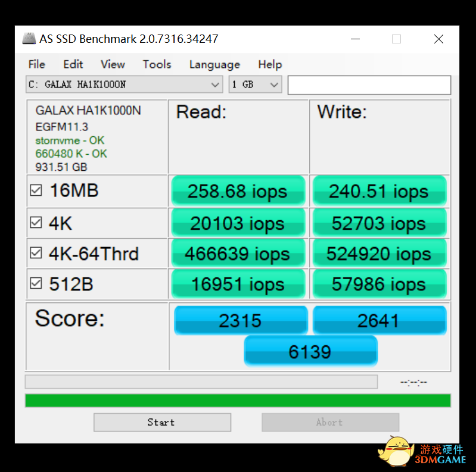
Task: Click the empty text field beside size dropdown
Action: pos(369,85)
